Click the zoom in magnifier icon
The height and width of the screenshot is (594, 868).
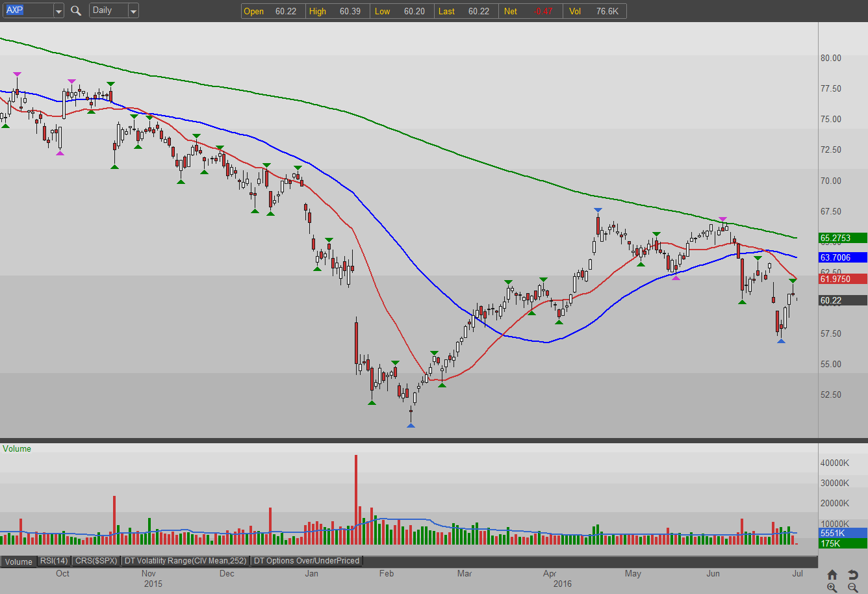pyautogui.click(x=832, y=588)
